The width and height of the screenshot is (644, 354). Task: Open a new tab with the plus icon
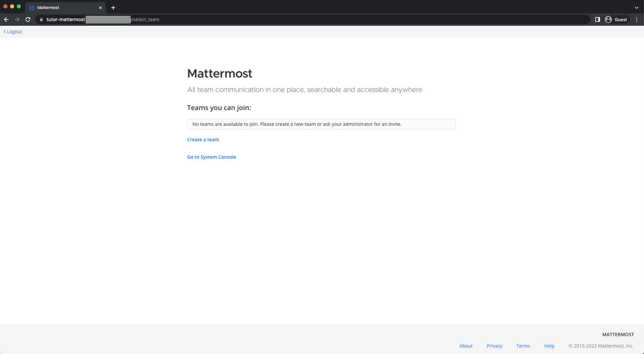(x=113, y=7)
